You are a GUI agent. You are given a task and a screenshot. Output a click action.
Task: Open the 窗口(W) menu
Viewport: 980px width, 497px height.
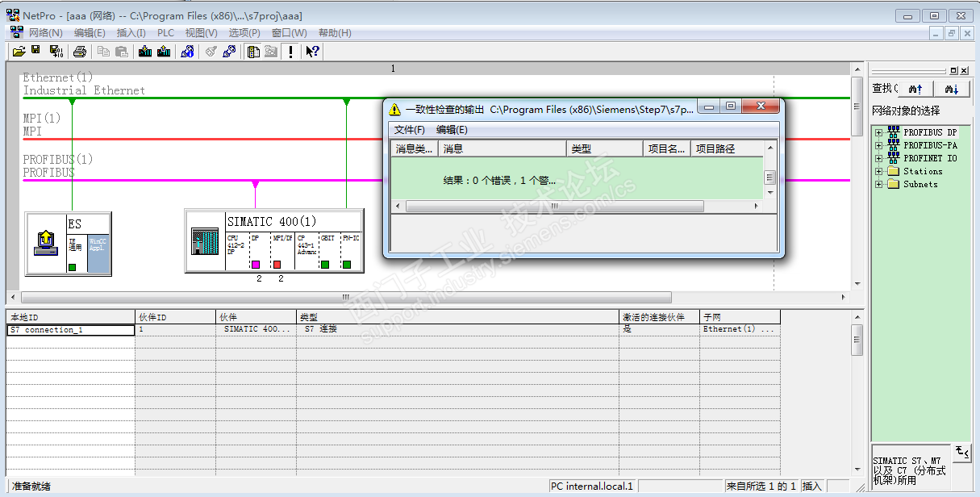point(289,33)
